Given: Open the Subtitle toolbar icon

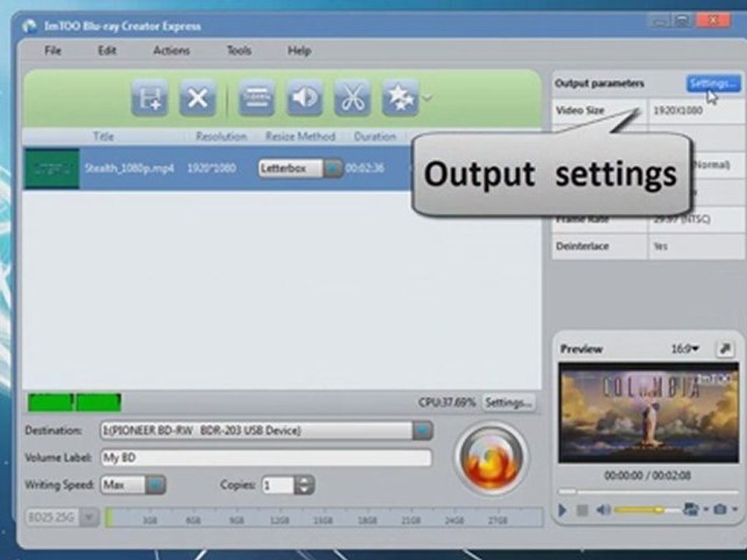Looking at the screenshot, I should pyautogui.click(x=256, y=99).
